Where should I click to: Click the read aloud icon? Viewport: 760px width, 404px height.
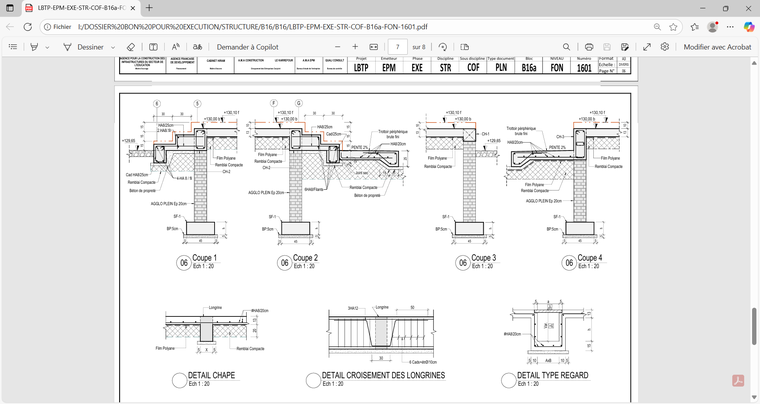[176, 47]
